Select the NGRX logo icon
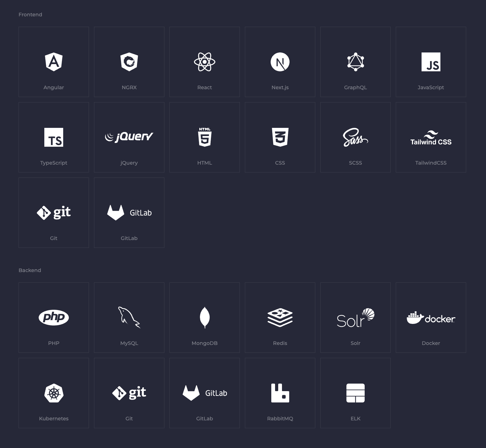486x448 pixels. pyautogui.click(x=129, y=62)
